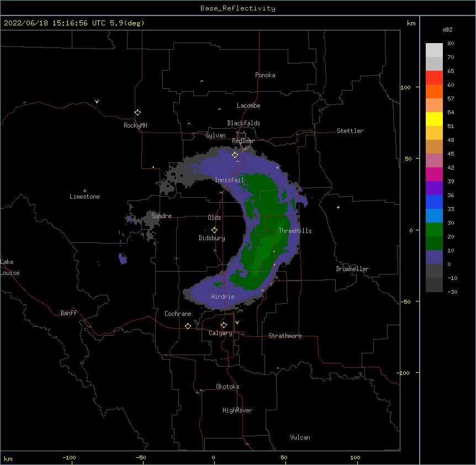Click the magenta 42 dBZ legend swatch
The image size is (476, 465).
click(434, 174)
